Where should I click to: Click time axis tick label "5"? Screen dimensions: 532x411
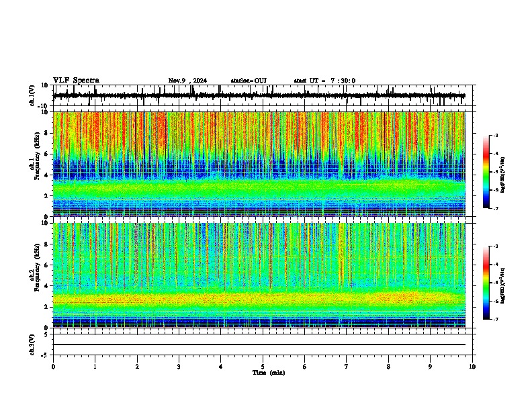click(263, 367)
